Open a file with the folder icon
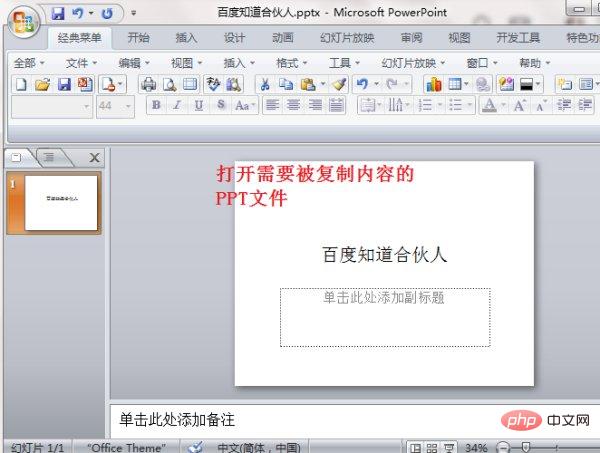 [x=42, y=84]
